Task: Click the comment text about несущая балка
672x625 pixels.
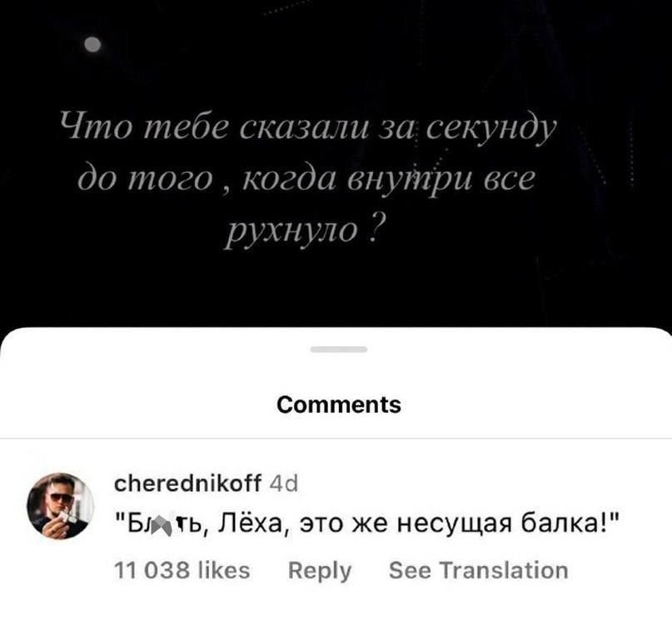Action: click(x=367, y=523)
